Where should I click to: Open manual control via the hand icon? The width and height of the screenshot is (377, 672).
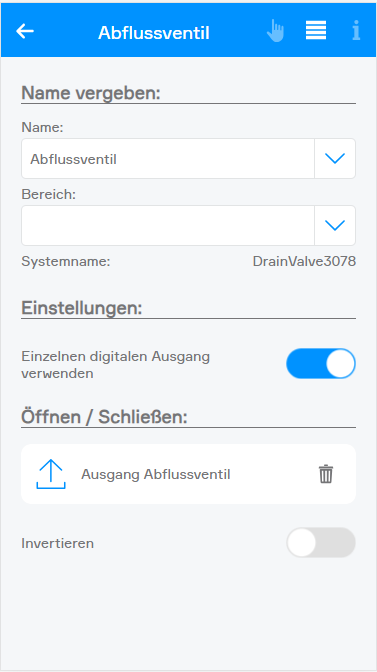pos(275,31)
